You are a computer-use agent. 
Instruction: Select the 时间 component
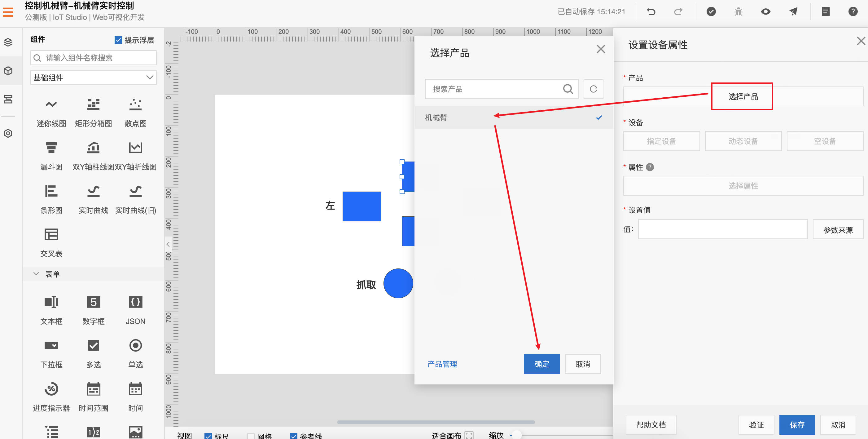135,397
